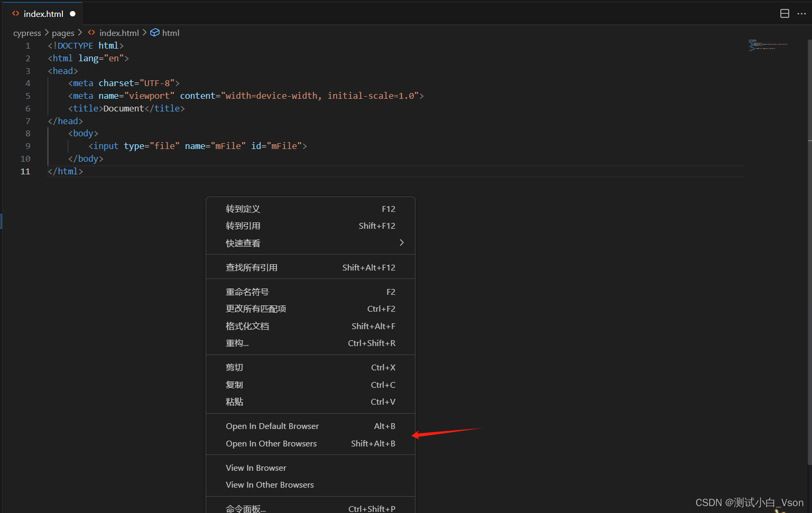
Task: Click the editor vertical scrollbar
Action: (809, 254)
